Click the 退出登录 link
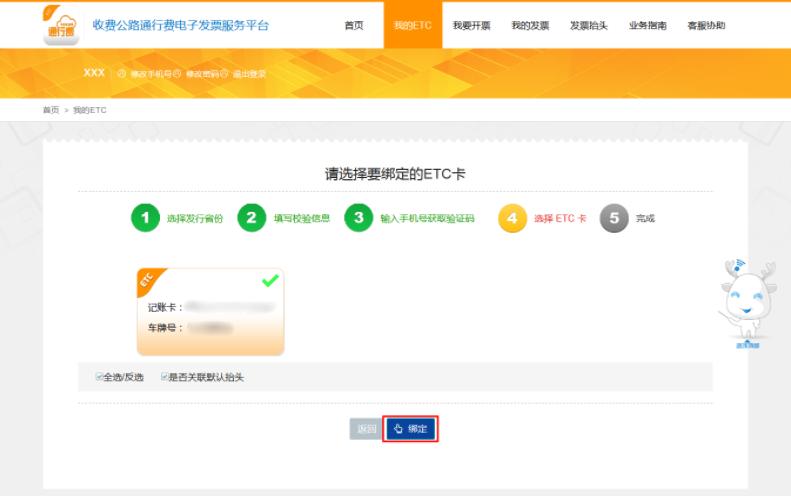Screen dimensions: 791x496 pyautogui.click(x=249, y=74)
